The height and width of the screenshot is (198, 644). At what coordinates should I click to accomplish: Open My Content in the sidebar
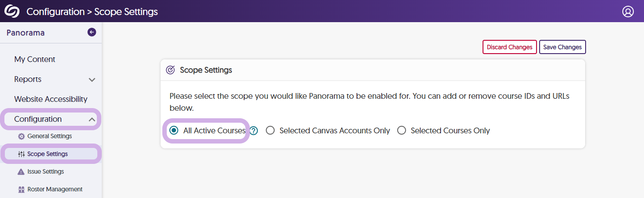(x=35, y=59)
